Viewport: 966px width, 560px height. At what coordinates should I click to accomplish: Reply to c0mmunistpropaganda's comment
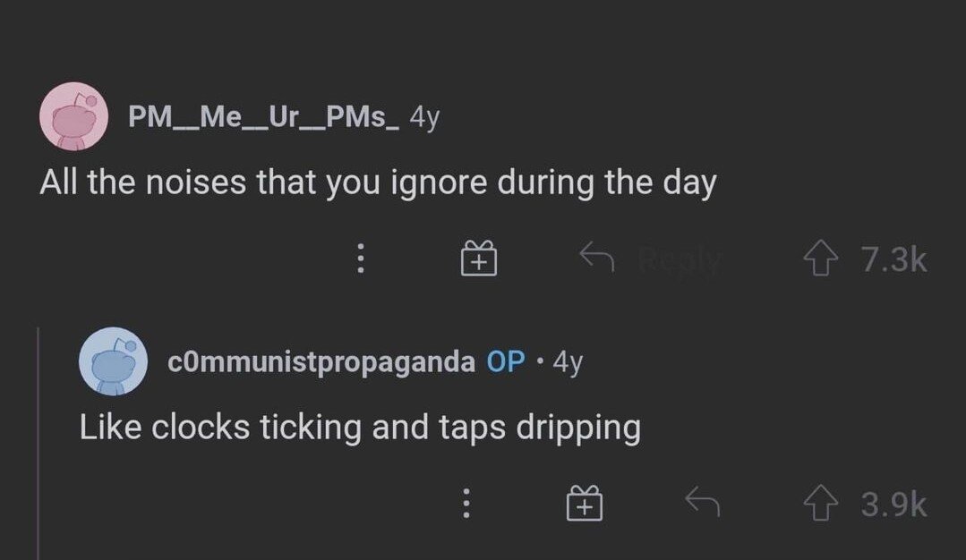(x=702, y=505)
